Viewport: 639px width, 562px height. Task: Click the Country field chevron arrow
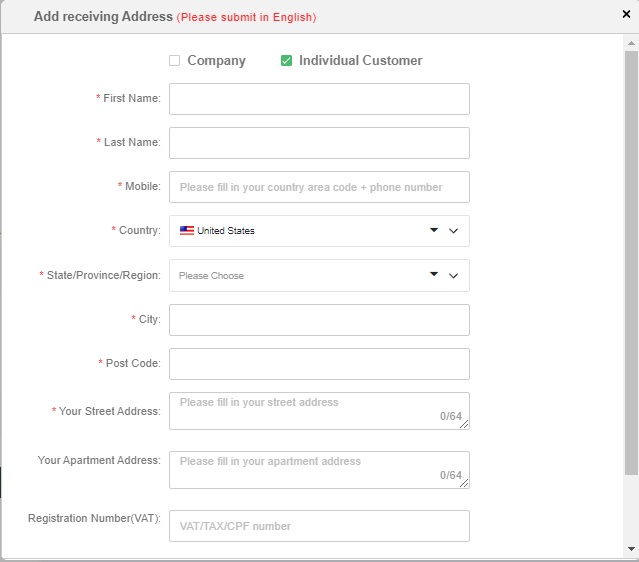(454, 231)
